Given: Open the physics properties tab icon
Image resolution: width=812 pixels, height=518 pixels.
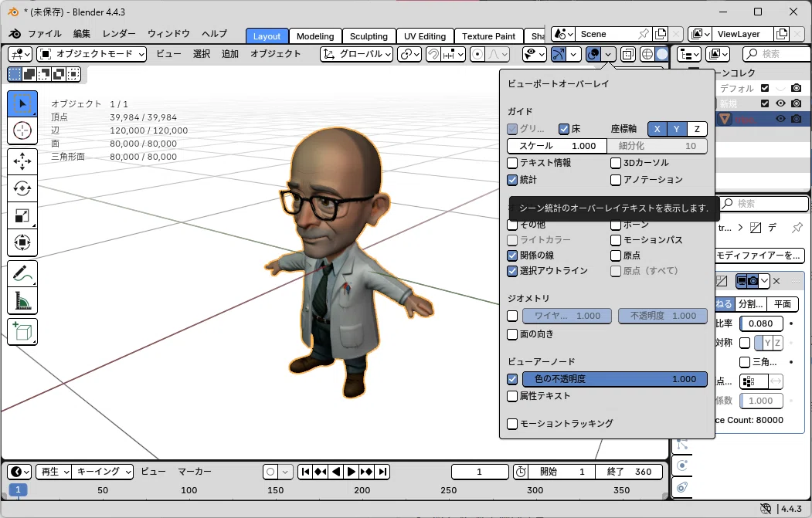Looking at the screenshot, I should [x=682, y=466].
